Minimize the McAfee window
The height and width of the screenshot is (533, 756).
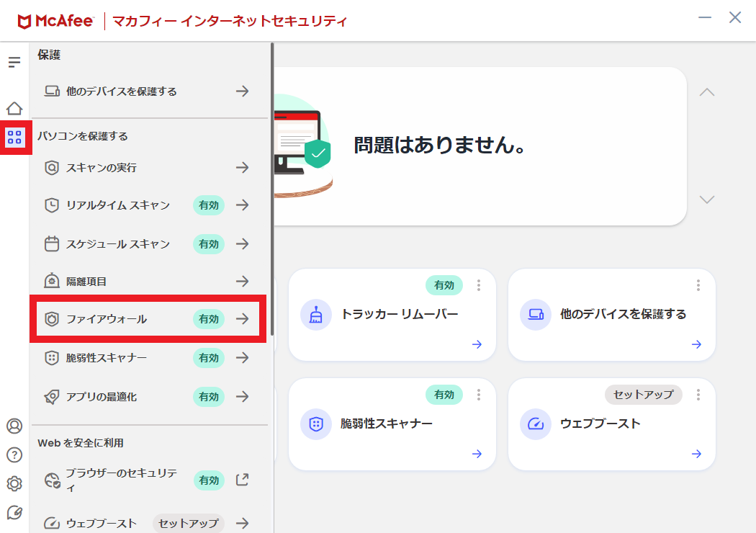tap(705, 18)
